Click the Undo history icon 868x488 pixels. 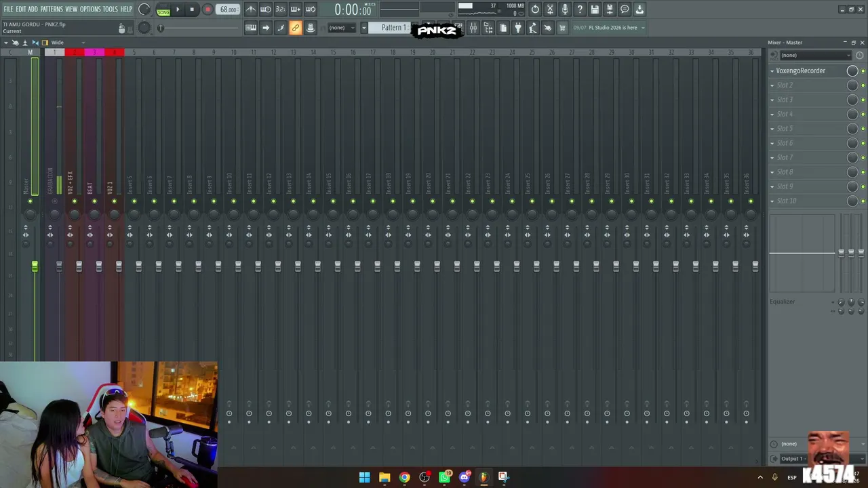tap(535, 9)
